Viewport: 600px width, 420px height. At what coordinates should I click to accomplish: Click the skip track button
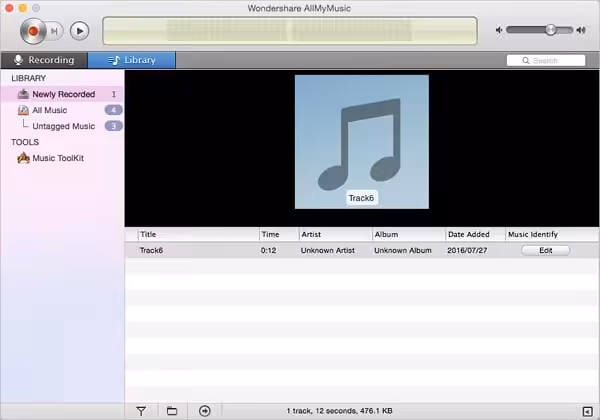pyautogui.click(x=56, y=31)
